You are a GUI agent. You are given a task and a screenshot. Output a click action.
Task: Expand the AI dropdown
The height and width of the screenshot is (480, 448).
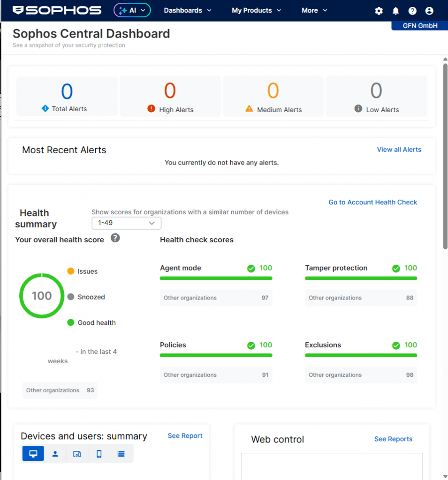pyautogui.click(x=132, y=10)
